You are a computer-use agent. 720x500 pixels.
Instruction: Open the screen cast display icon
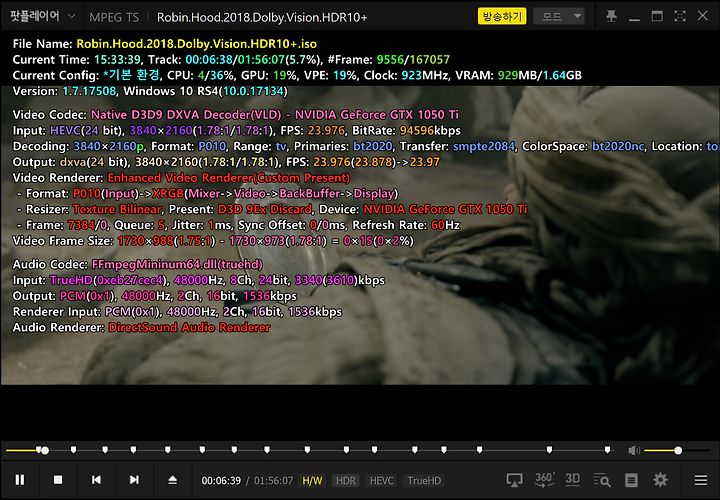click(x=514, y=480)
